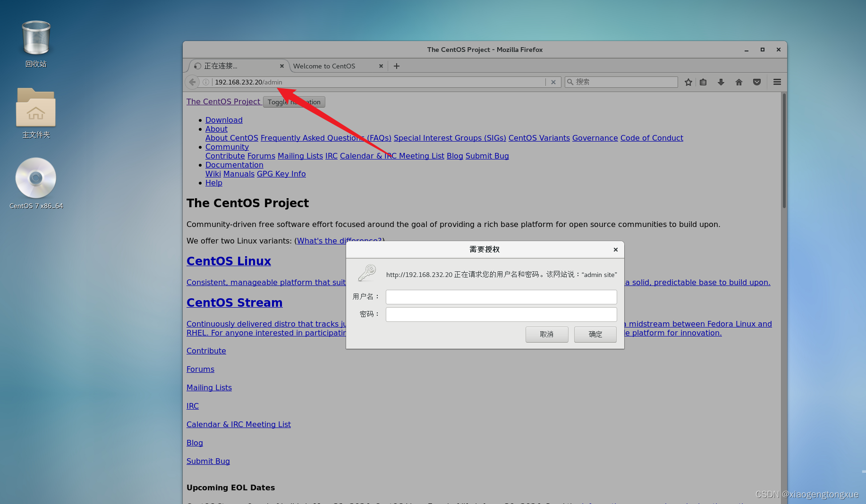The width and height of the screenshot is (866, 504).
Task: Open a new tab with plus icon
Action: point(397,66)
